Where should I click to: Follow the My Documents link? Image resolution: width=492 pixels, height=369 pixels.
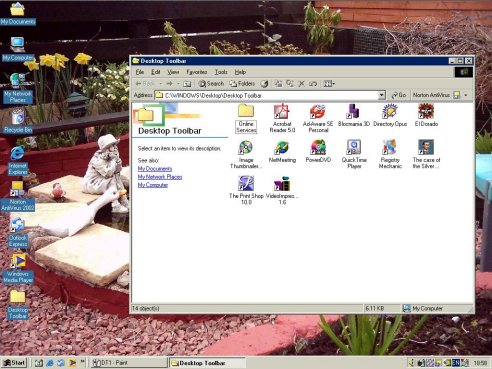[x=155, y=169]
